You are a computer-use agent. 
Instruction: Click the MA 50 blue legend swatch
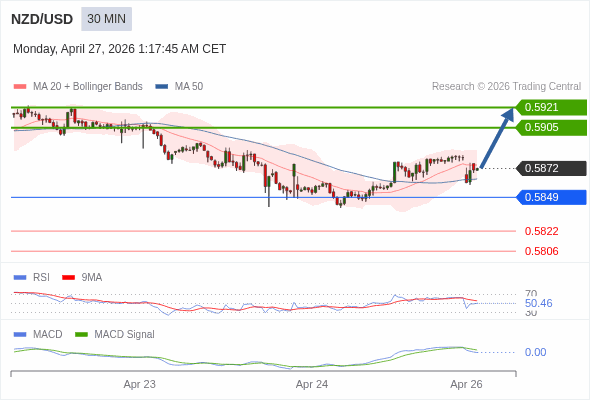tap(161, 87)
